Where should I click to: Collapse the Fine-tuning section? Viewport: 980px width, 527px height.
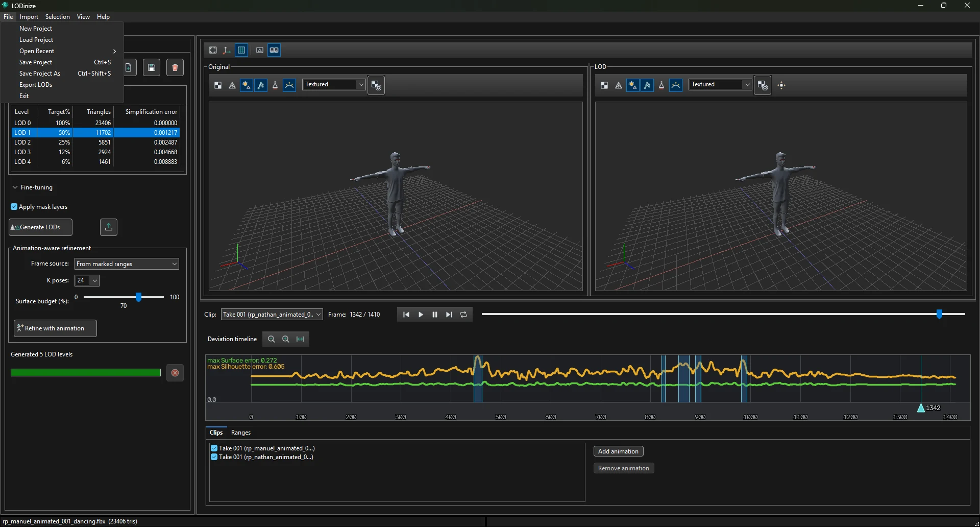click(x=15, y=187)
